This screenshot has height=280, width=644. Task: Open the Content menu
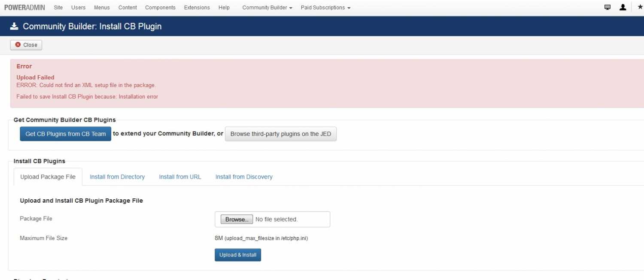coord(128,7)
